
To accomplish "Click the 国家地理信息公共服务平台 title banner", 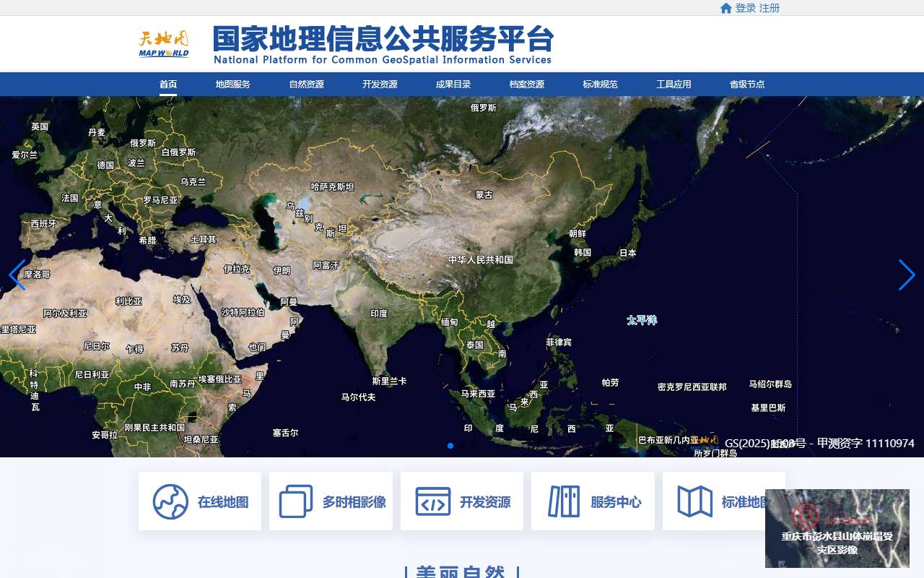I will (x=383, y=44).
